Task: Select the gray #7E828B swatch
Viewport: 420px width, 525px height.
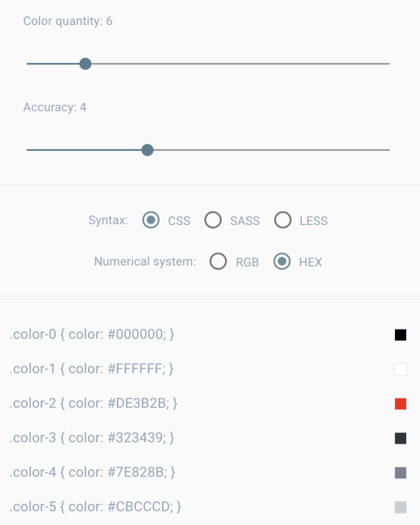Action: pyautogui.click(x=400, y=472)
